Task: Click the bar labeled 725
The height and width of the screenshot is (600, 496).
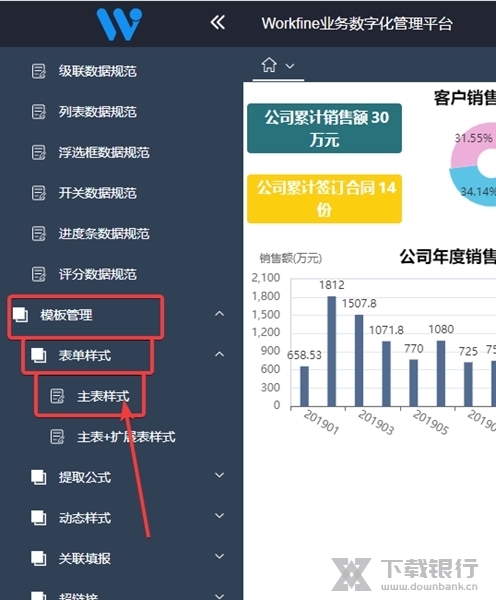Action: [x=468, y=384]
